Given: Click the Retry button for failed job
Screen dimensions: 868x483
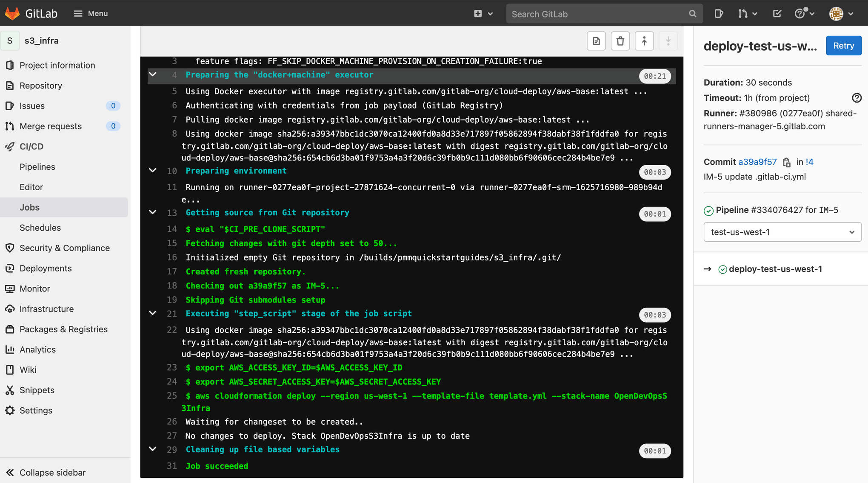Looking at the screenshot, I should point(843,45).
